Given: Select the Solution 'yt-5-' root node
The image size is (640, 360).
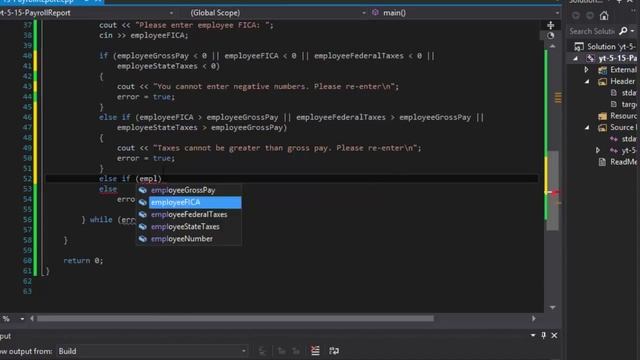Looking at the screenshot, I should [x=611, y=47].
